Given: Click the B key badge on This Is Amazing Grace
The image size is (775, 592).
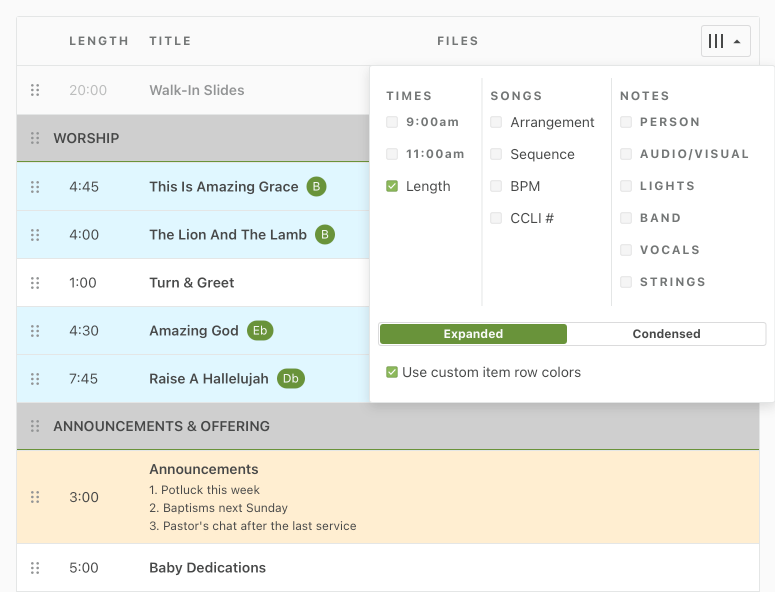Looking at the screenshot, I should pos(316,187).
